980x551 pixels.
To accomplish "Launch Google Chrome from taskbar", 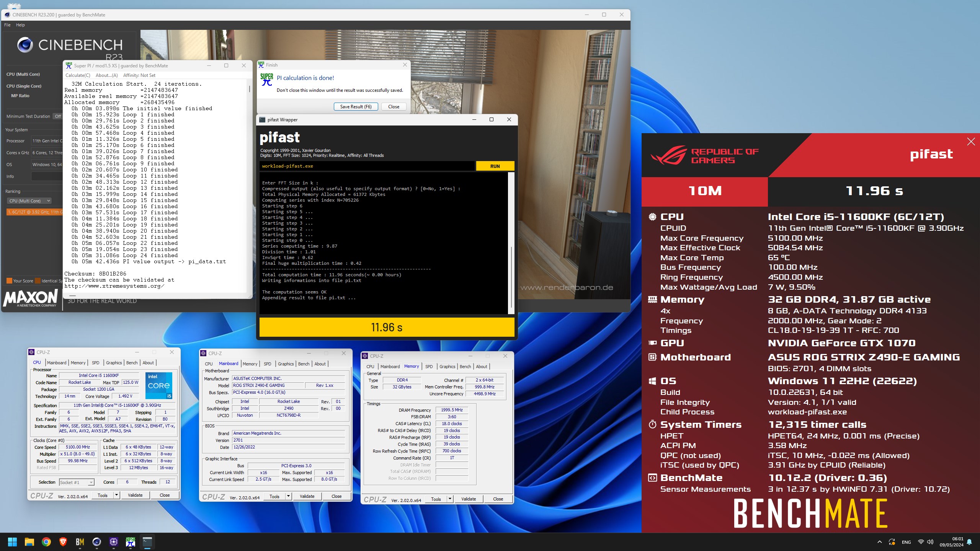I will 46,542.
